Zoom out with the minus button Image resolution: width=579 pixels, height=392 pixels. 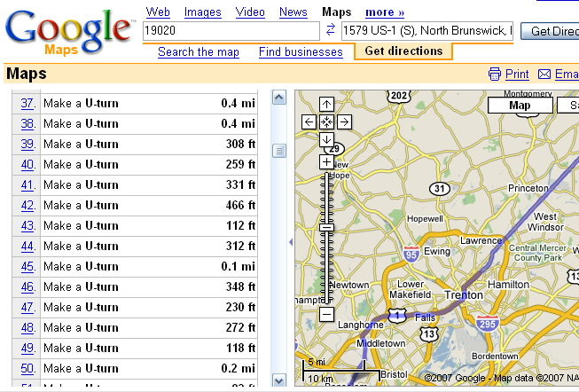(x=326, y=315)
